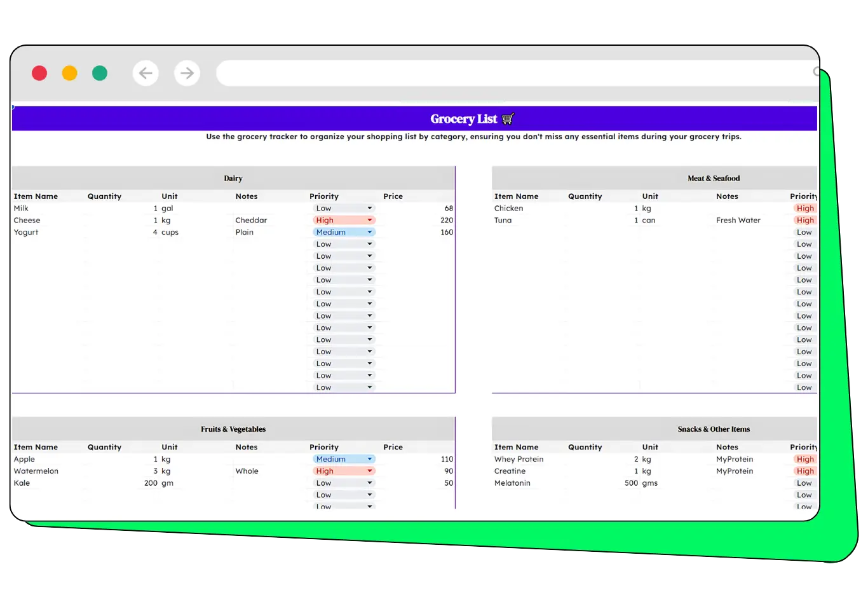Click the search icon in address bar

click(816, 72)
